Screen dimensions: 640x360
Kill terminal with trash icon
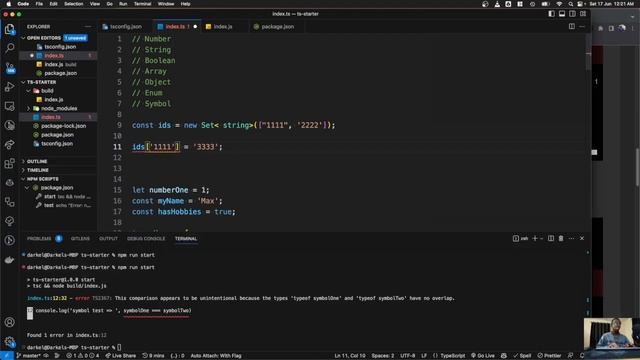point(561,238)
